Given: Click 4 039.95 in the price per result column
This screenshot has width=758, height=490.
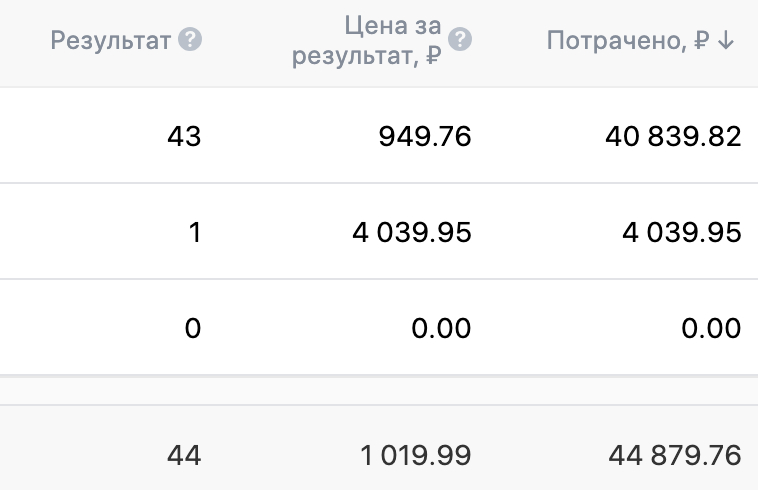Looking at the screenshot, I should 411,233.
